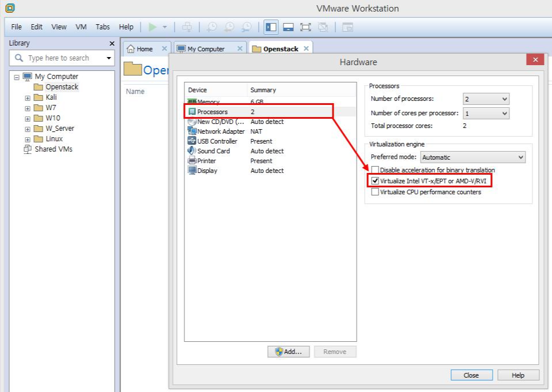Screen dimensions: 552x392
Task: Select the New CD/DVD device icon
Action: pyautogui.click(x=192, y=122)
